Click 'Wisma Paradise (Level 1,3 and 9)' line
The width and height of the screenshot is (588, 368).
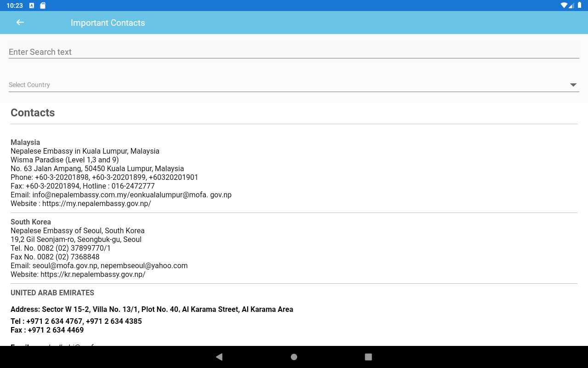tap(65, 160)
